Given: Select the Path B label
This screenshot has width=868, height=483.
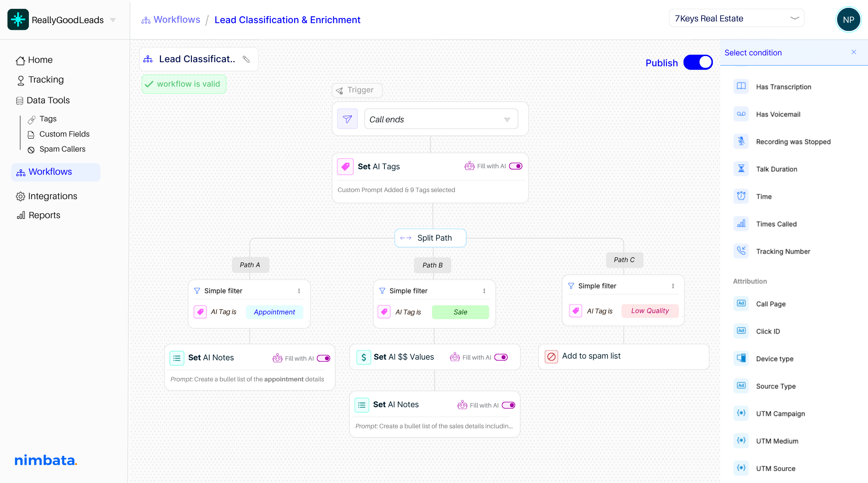Looking at the screenshot, I should click(x=433, y=265).
